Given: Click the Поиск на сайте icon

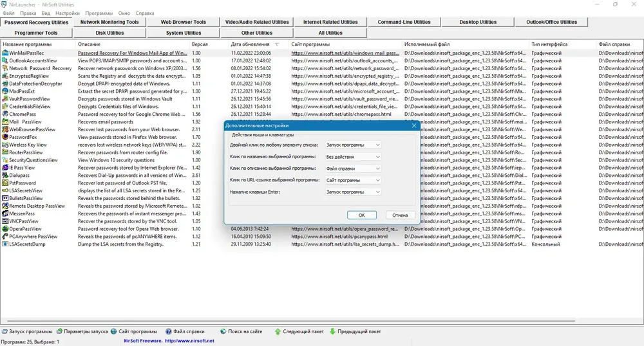Looking at the screenshot, I should (223, 331).
